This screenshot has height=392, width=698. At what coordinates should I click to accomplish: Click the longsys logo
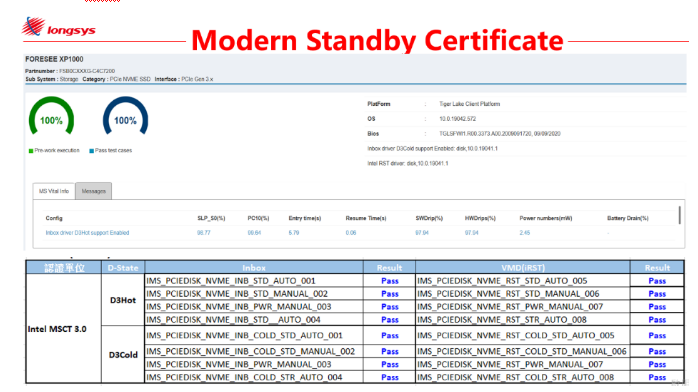click(58, 27)
